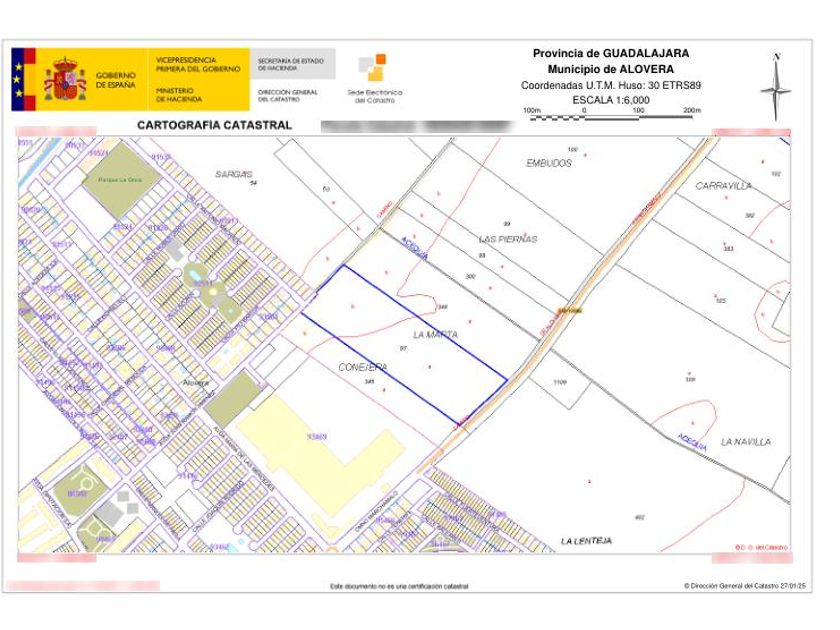Click parcel number 1109

(560, 382)
